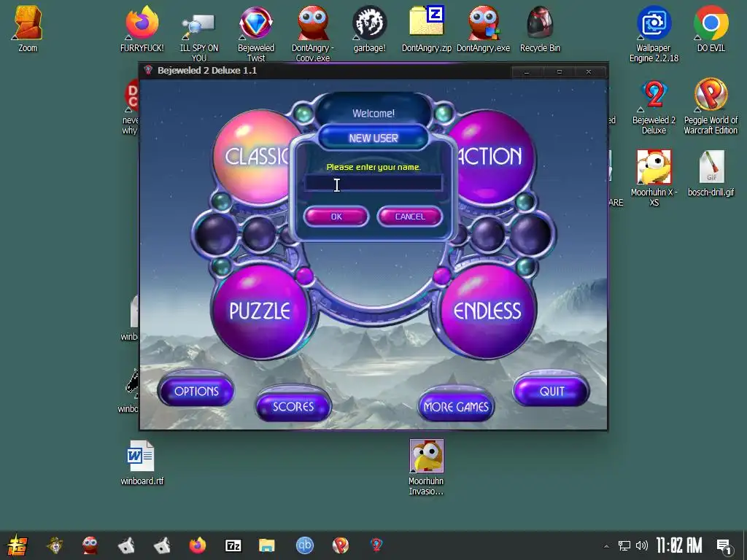Start Puzzle mode orb
The height and width of the screenshot is (560, 747).
pos(260,311)
